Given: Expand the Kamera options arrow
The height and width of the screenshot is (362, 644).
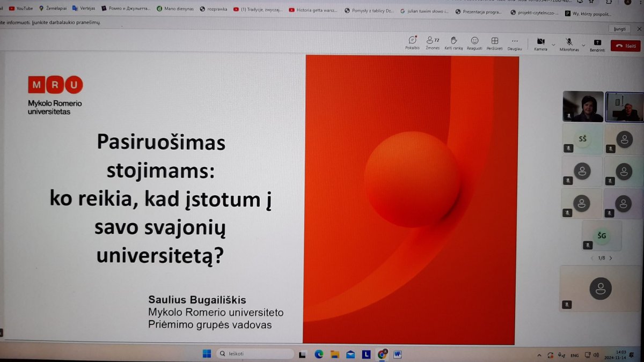Looking at the screenshot, I should [554, 45].
